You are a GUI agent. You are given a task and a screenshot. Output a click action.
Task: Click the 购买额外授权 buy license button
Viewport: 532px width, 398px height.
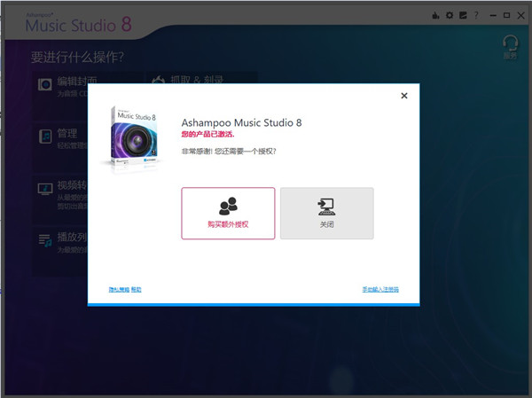tap(228, 213)
